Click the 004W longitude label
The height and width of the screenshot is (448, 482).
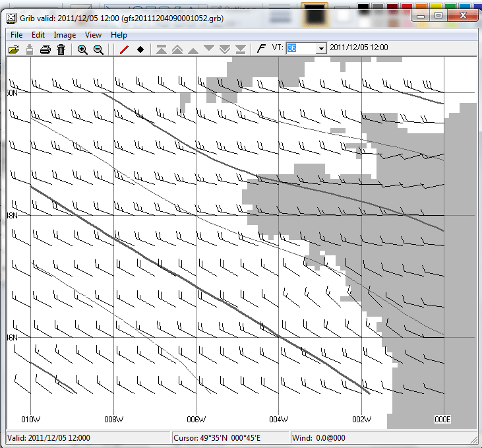278,420
